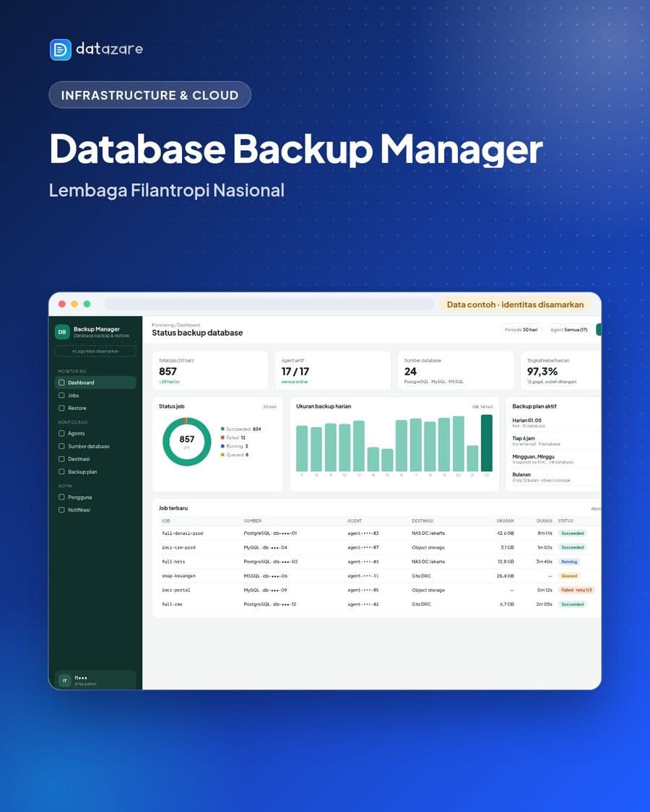
Task: Open Sumber database in sidebar
Action: pos(95,446)
